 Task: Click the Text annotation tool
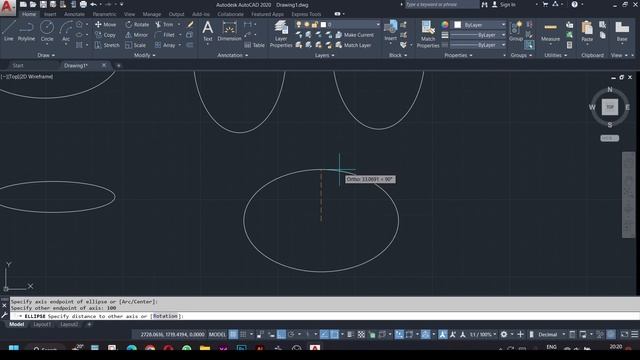[208, 31]
